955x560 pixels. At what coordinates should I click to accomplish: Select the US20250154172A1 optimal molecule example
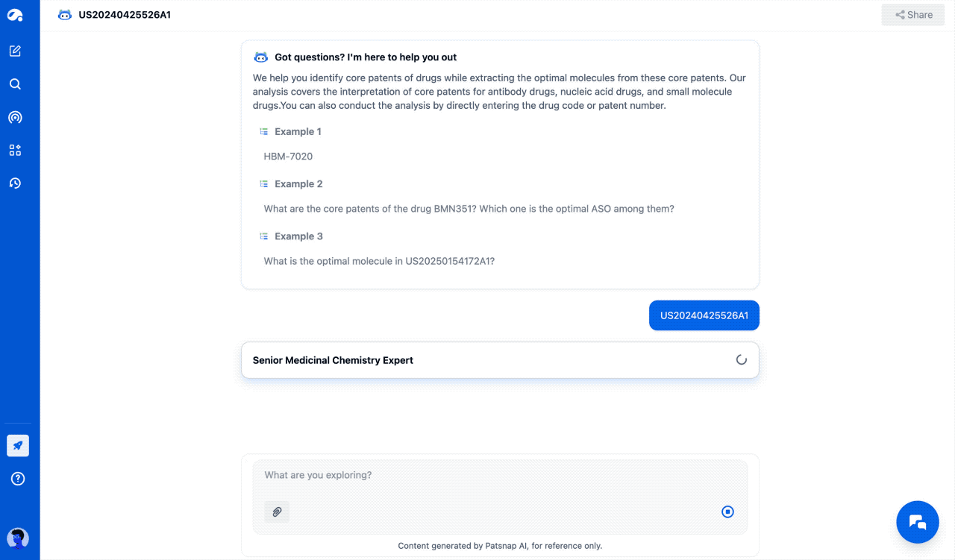pyautogui.click(x=379, y=261)
